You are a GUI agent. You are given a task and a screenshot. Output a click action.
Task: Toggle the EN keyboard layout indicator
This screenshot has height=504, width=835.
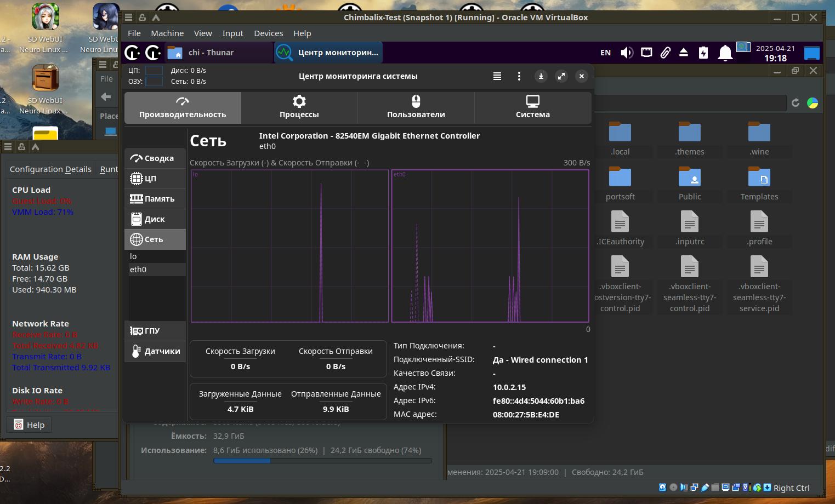[605, 53]
